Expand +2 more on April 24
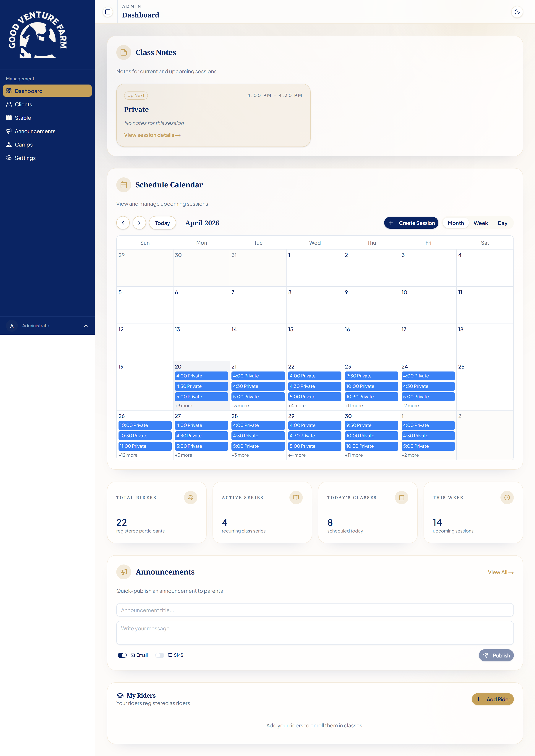This screenshot has width=535, height=756. pos(410,406)
